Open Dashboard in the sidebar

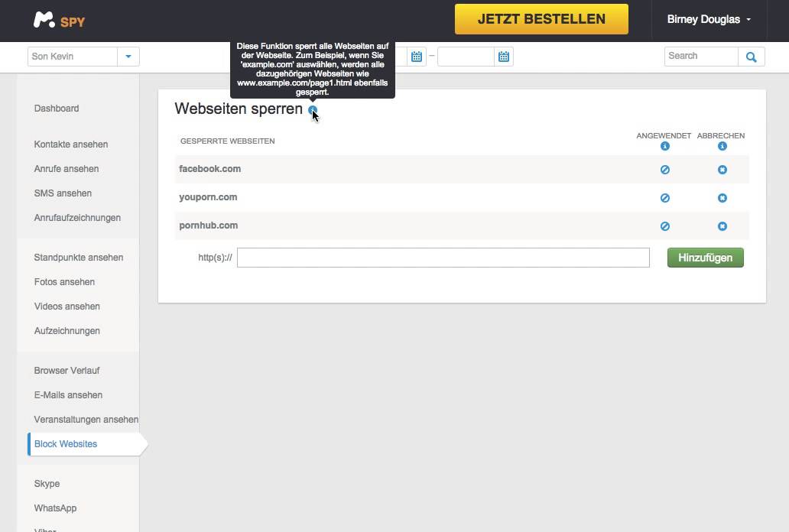click(x=57, y=109)
